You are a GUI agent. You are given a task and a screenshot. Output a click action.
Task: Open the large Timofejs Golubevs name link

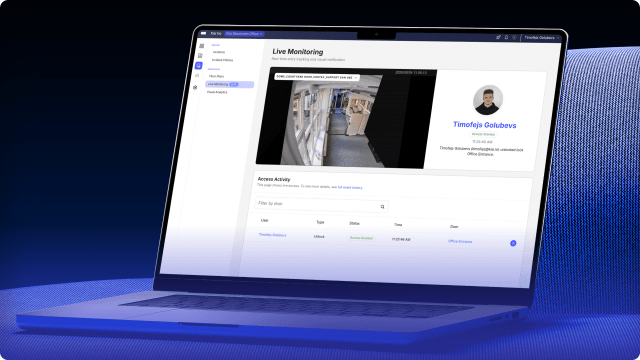coord(484,125)
